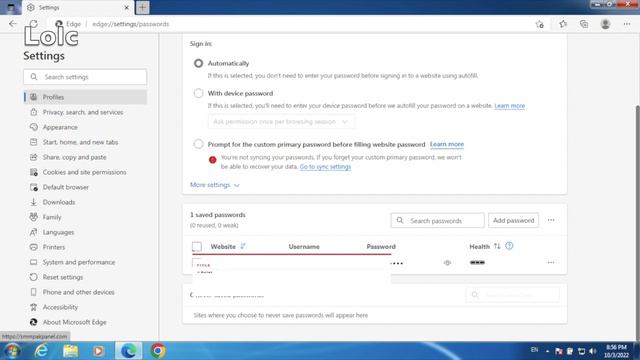Open About Microsoft Edge page
640x360 pixels.
click(74, 322)
